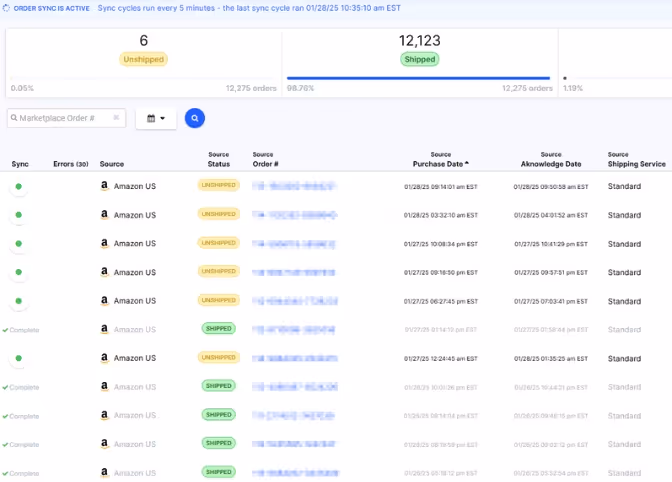The image size is (672, 482).
Task: Toggle sync dot for order purchased 01/28/25 09:14:01 am
Action: pos(18,187)
